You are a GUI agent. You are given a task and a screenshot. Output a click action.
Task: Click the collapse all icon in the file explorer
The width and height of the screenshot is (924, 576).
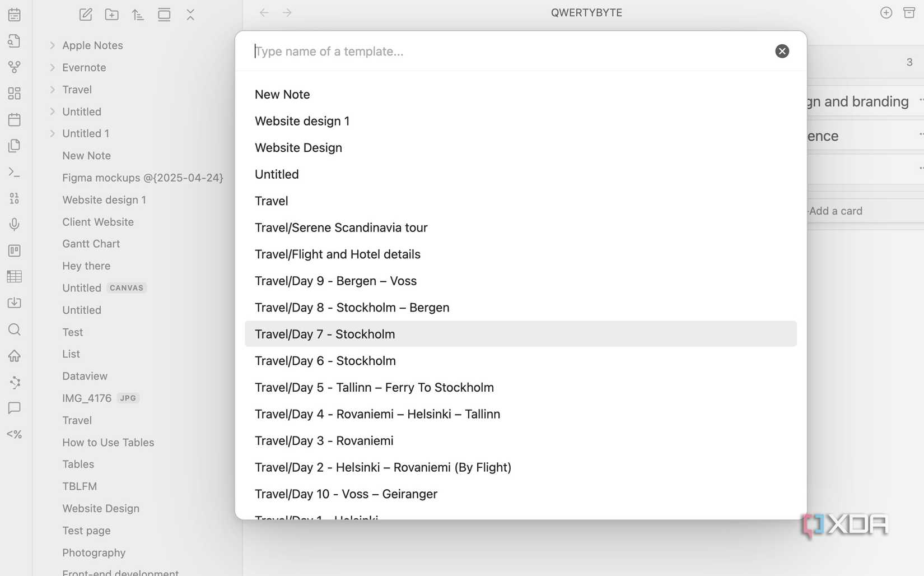point(190,15)
